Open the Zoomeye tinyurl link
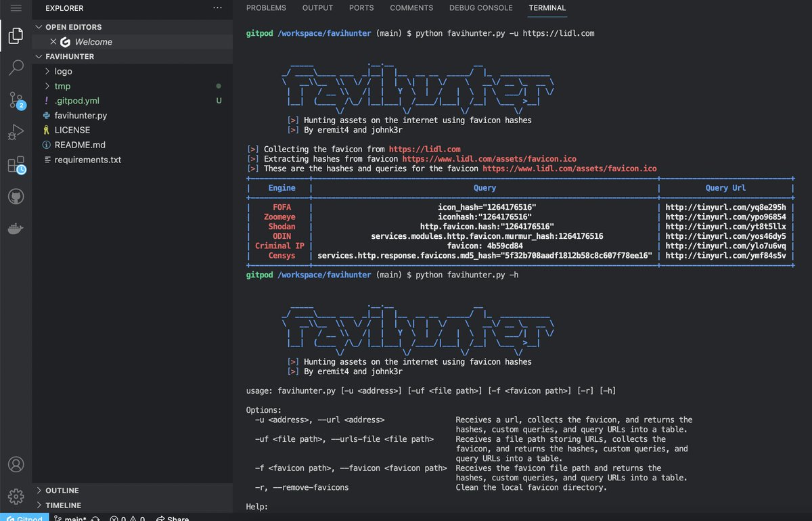This screenshot has height=521, width=812. 726,217
